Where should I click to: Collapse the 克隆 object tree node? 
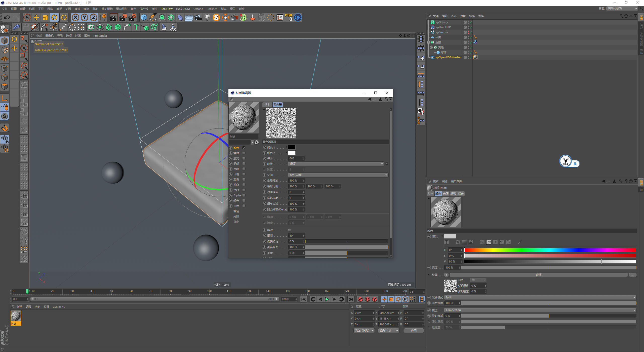(431, 47)
